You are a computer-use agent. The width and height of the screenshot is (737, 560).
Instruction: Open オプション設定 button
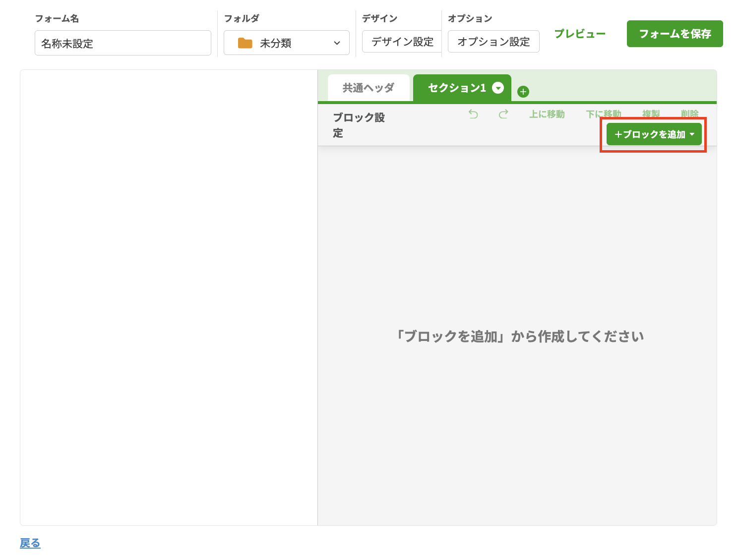click(493, 42)
